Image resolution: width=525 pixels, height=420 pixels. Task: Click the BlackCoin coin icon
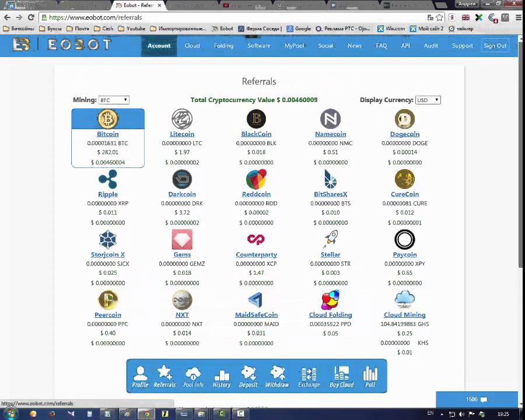[x=256, y=119]
